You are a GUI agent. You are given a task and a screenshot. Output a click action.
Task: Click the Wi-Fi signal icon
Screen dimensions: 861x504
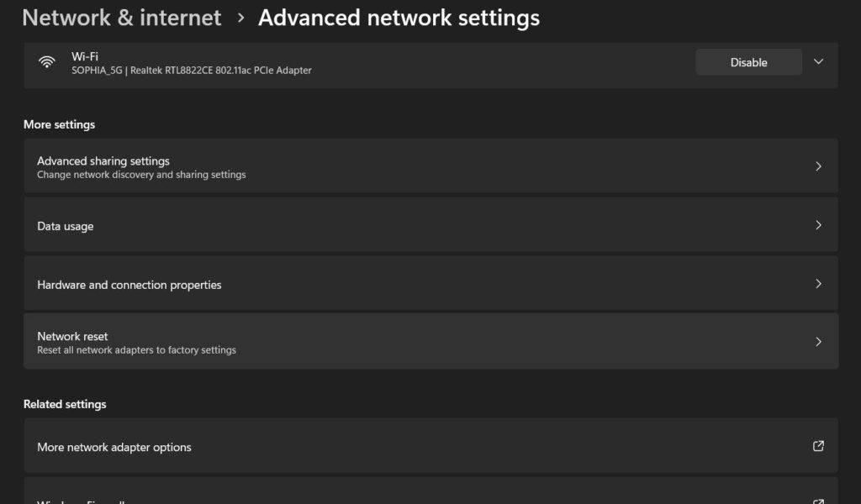click(47, 62)
